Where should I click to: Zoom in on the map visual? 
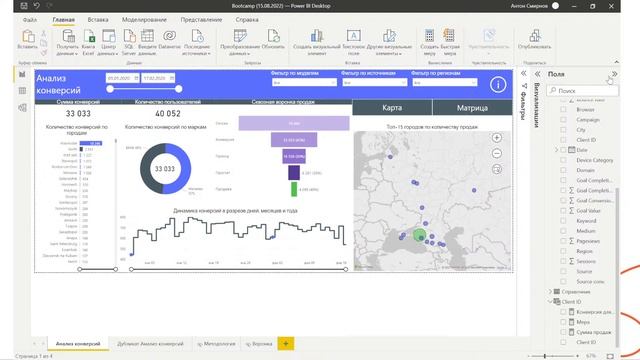(497, 138)
